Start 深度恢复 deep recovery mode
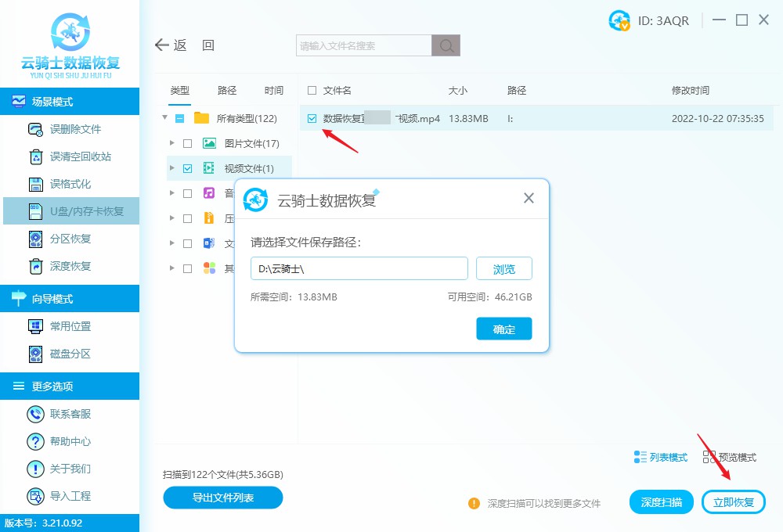The image size is (783, 532). tap(36, 267)
